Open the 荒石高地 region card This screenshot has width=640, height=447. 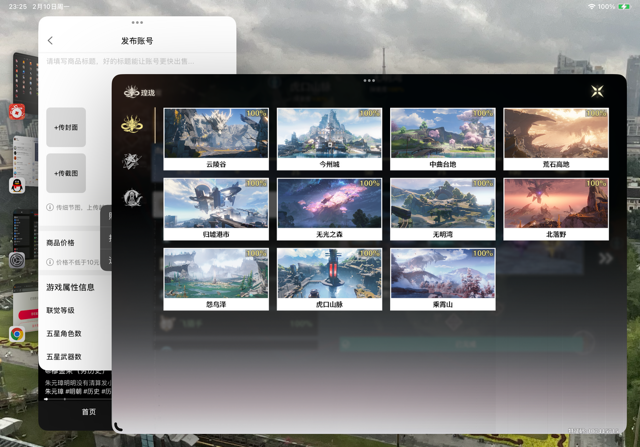coord(556,139)
